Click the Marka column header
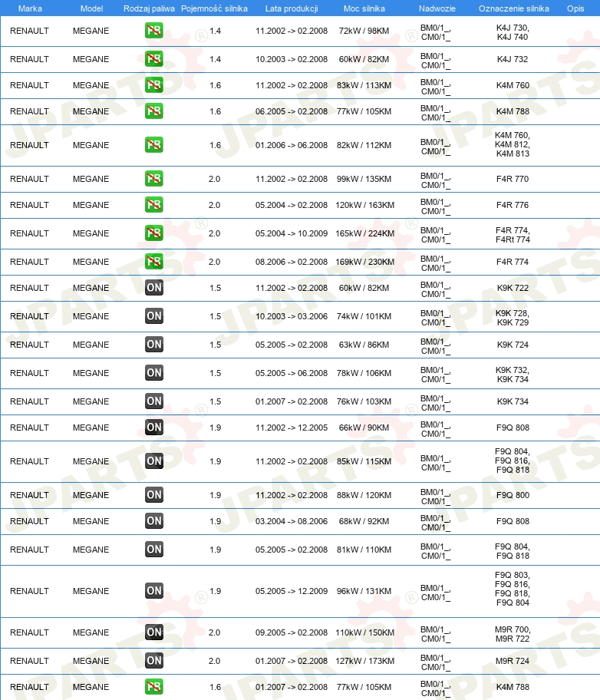Viewport: 600px width, 700px height. click(x=30, y=8)
